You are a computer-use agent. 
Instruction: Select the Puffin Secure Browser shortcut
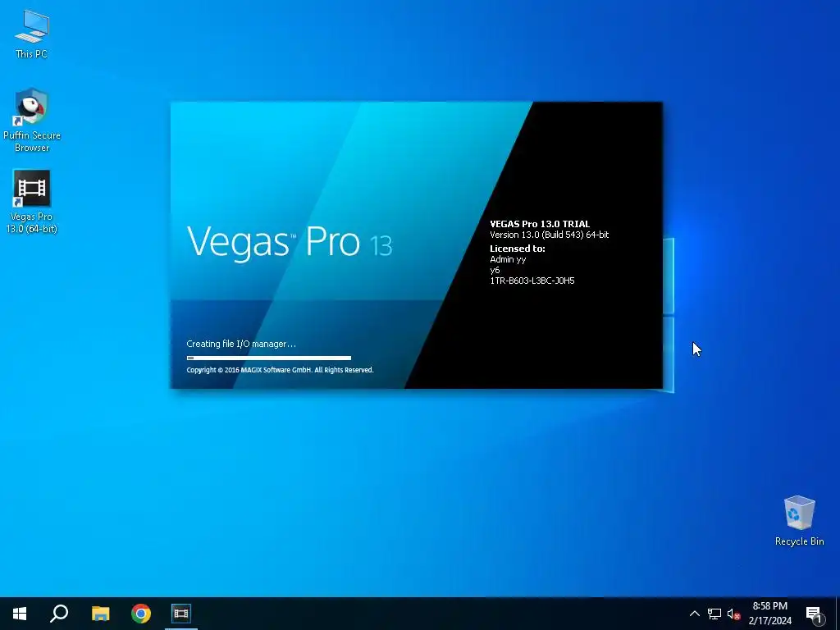click(x=32, y=120)
